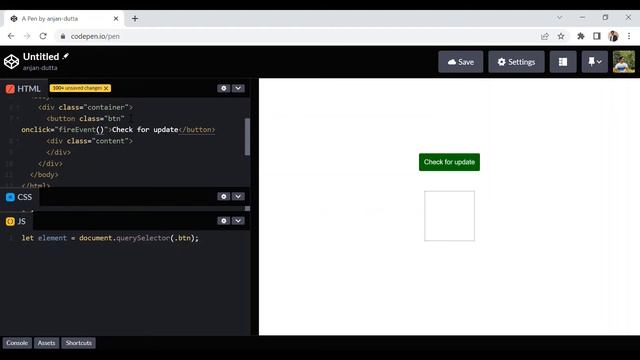This screenshot has height=360, width=640.
Task: Expand the HTML editor dropdown chevron
Action: [238, 88]
